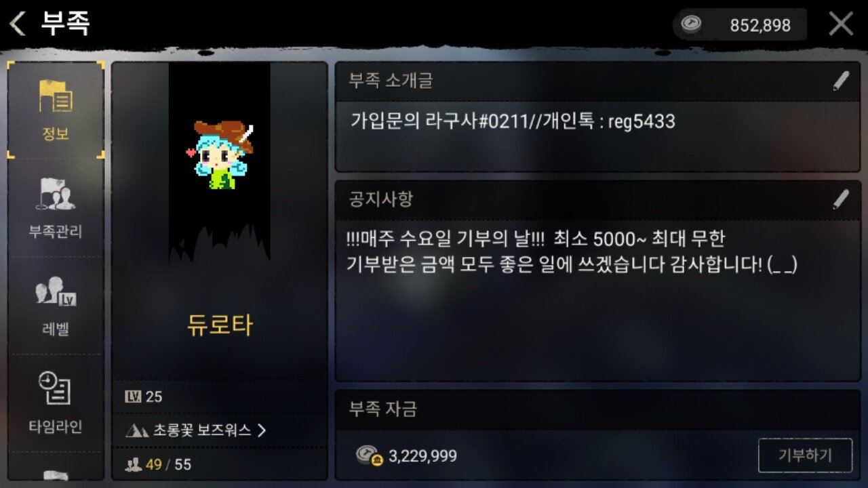Open the 부족관리 tab icon
Image resolution: width=868 pixels, height=488 pixels.
click(56, 194)
